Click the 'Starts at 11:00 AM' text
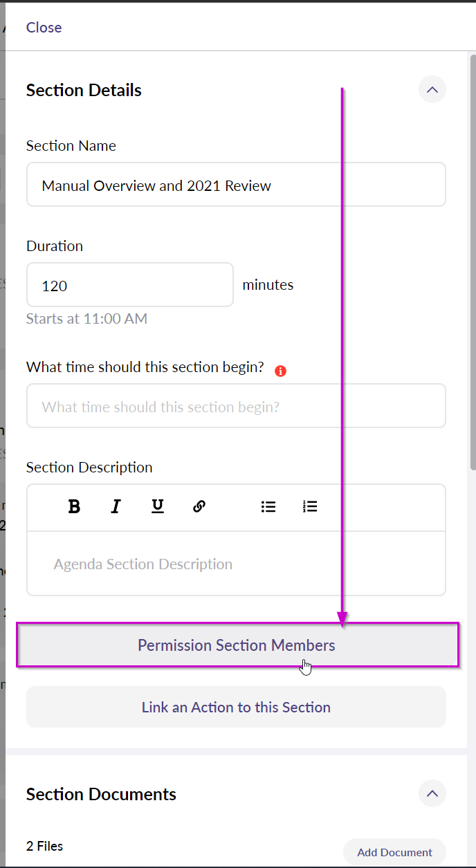The height and width of the screenshot is (868, 476). [x=86, y=319]
